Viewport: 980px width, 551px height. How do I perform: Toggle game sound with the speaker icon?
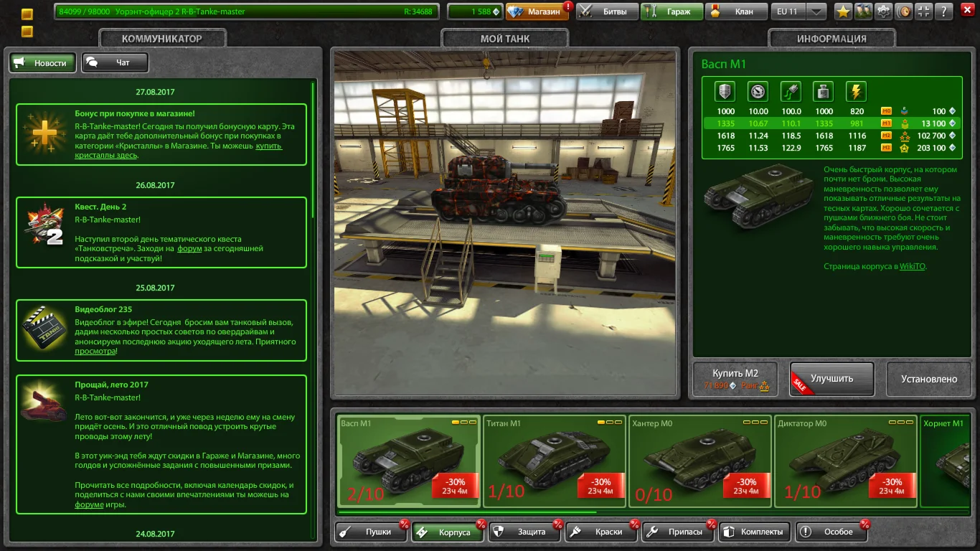[x=905, y=11]
